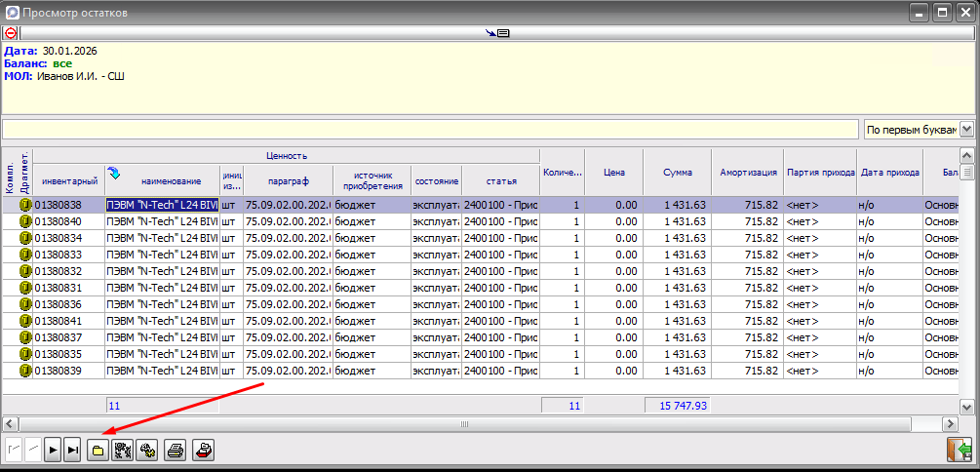Jump to last record button
This screenshot has width=980, height=472.
click(x=72, y=451)
